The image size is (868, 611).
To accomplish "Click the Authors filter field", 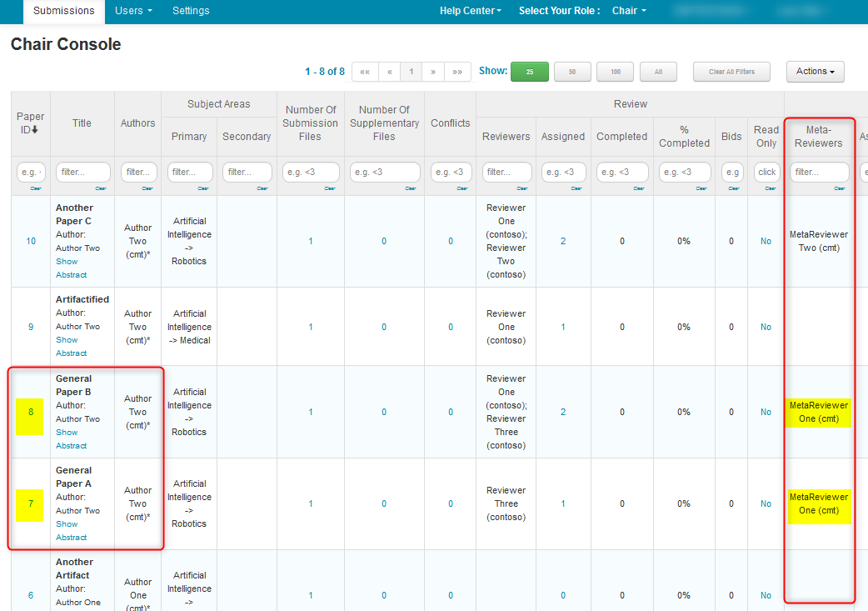I will pyautogui.click(x=138, y=172).
